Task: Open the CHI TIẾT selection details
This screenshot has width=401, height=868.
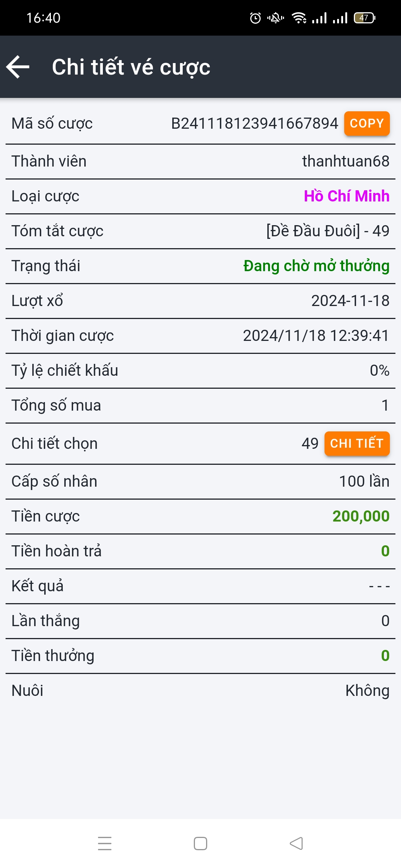Action: point(357,444)
